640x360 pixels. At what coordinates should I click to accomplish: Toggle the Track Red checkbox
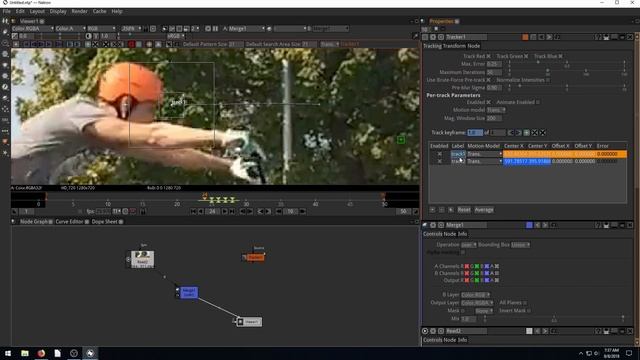(488, 56)
